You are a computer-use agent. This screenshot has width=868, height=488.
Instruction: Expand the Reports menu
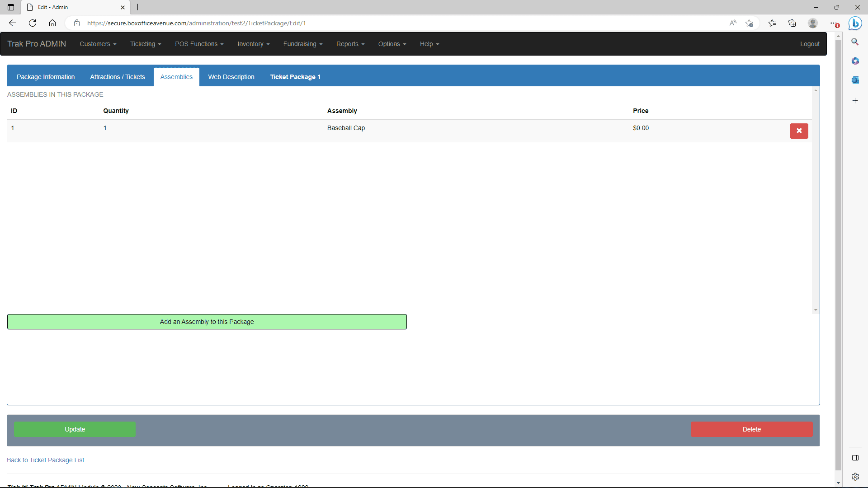point(350,44)
